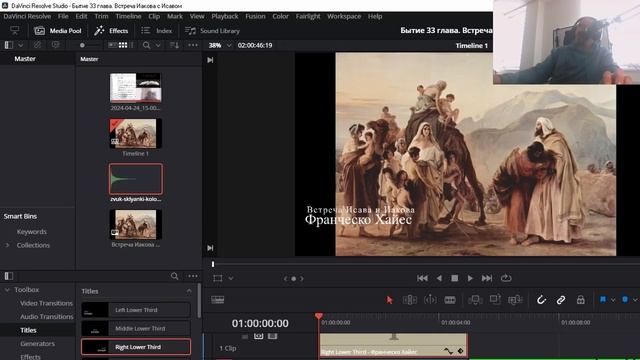Screen dimensions: 640x360
Task: Toggle the bin list sidebar icon
Action: [x=9, y=45]
